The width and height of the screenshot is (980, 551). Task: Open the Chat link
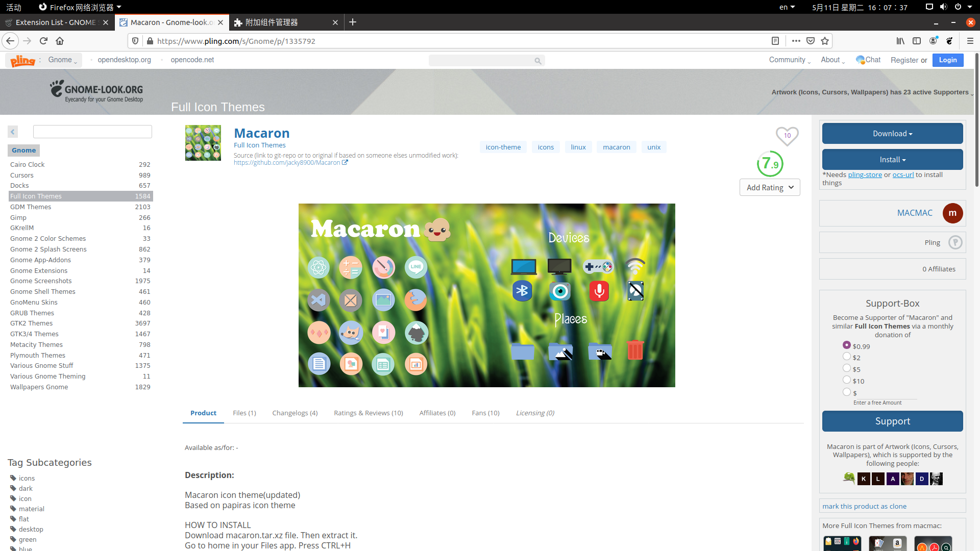coord(868,60)
